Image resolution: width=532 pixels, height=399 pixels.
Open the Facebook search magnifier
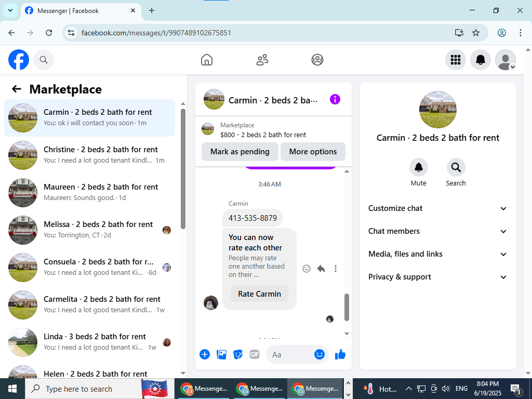[x=44, y=60]
